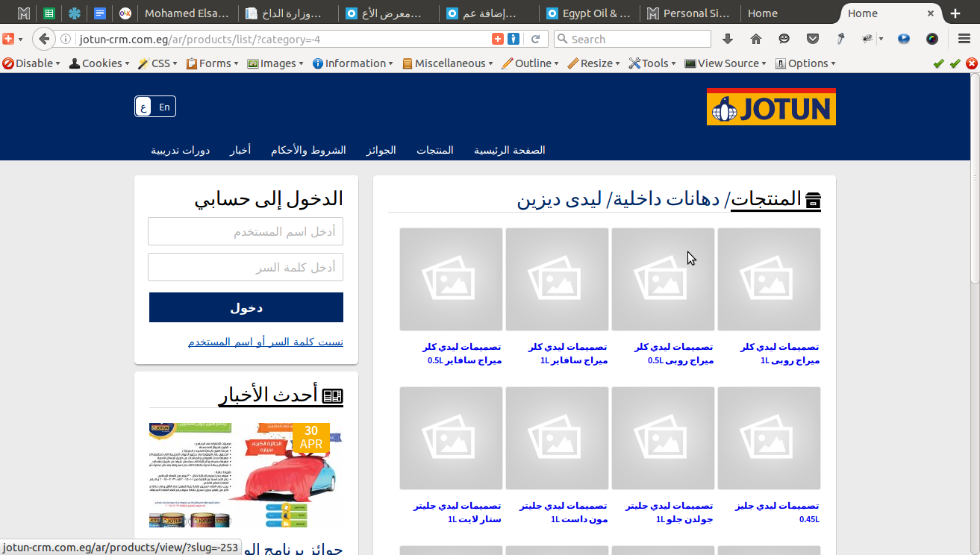Screen dimensions: 980x555
Task: Click the دخول login button
Action: [x=246, y=307]
